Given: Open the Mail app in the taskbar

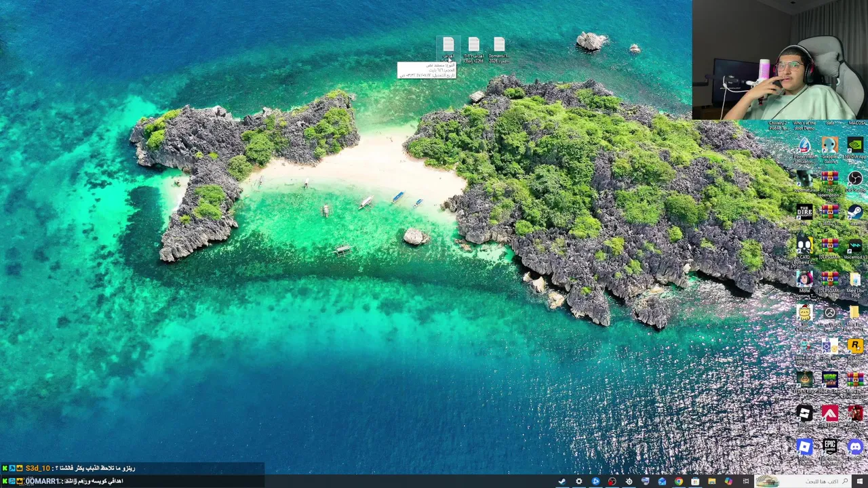Looking at the screenshot, I should (662, 481).
